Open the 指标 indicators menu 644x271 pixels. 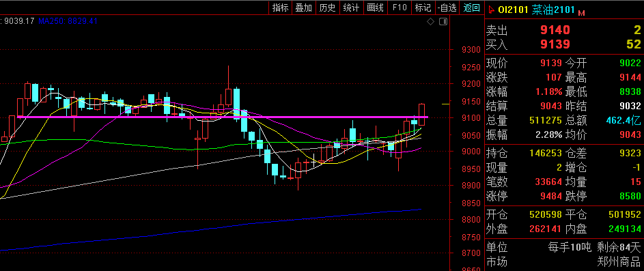(281, 8)
